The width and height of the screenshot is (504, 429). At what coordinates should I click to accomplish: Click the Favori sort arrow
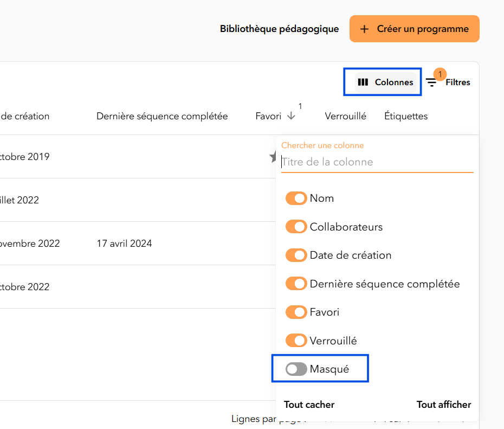point(291,116)
